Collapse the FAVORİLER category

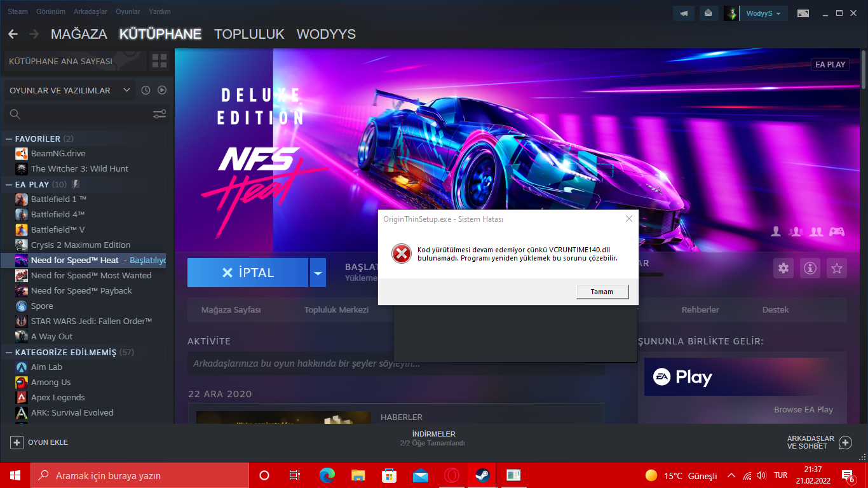point(9,139)
